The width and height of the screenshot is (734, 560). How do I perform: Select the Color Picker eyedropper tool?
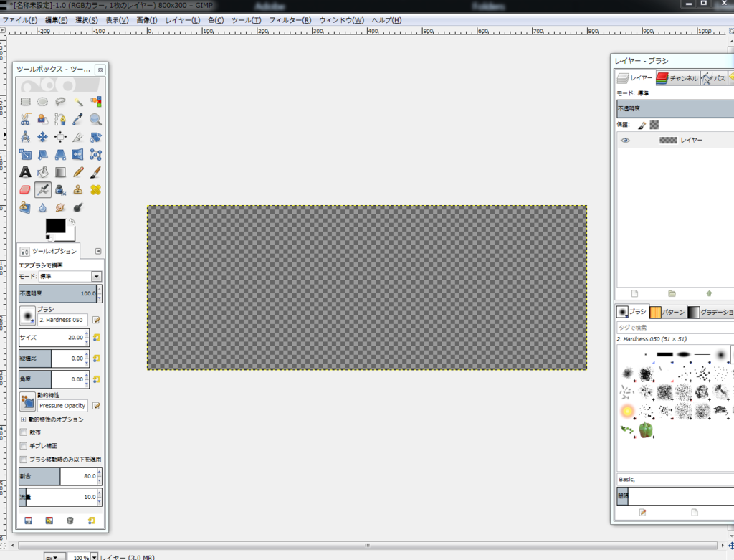click(77, 120)
